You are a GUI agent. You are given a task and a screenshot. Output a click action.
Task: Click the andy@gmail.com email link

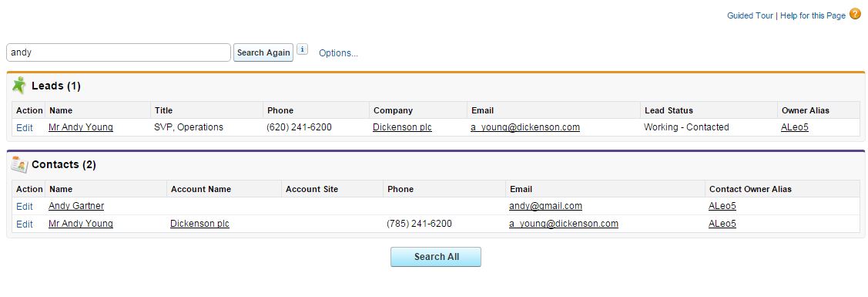click(x=546, y=205)
